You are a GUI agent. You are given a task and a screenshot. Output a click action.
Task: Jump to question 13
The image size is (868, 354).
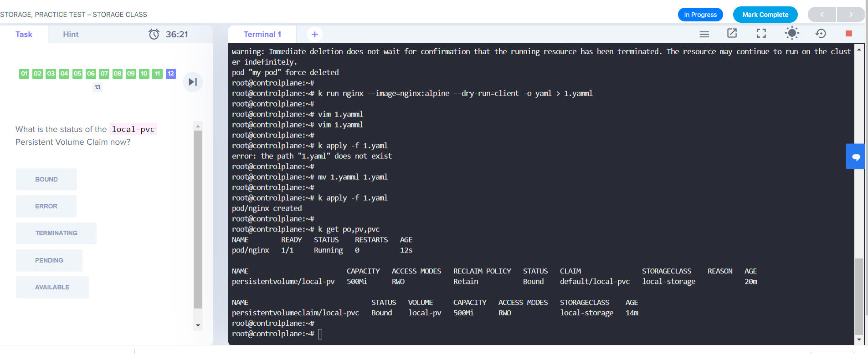point(98,87)
